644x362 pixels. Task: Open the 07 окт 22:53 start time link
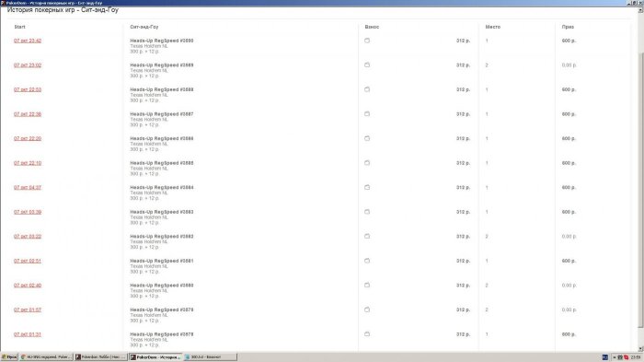coord(28,89)
